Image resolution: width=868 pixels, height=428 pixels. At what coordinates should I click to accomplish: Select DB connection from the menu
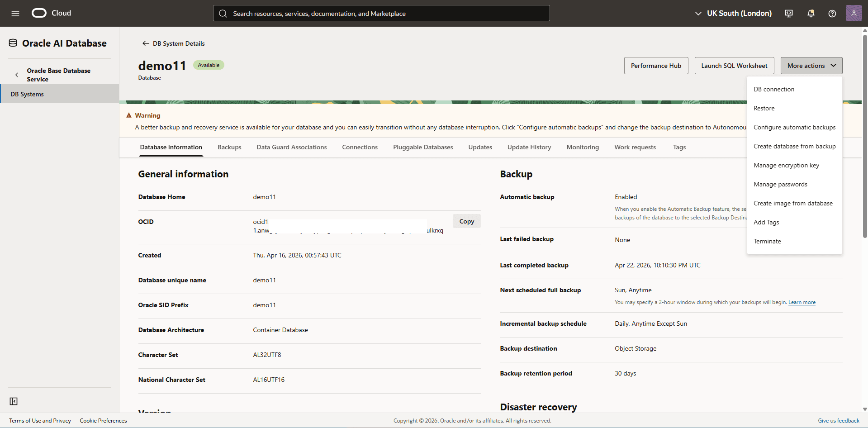794,89
